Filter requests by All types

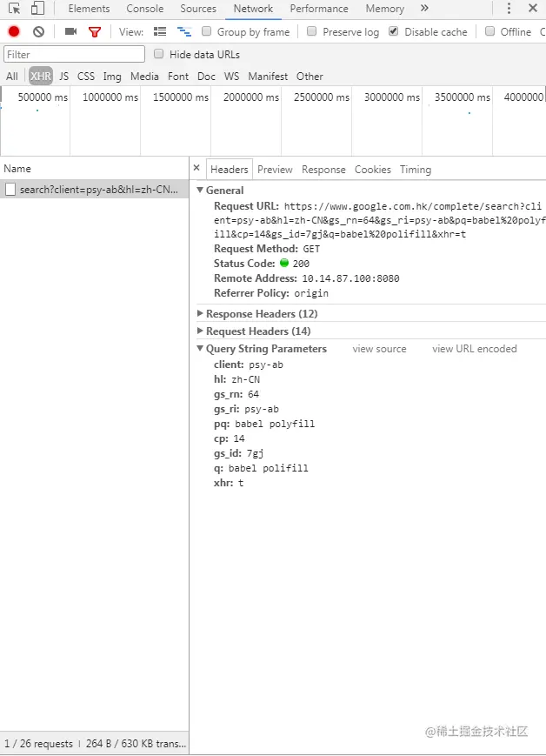tap(12, 77)
